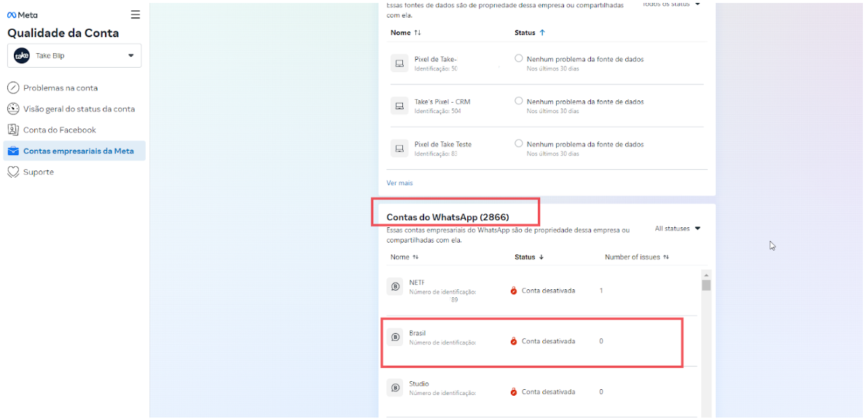Click status circle for Pixel de Take Teste
The image size is (868, 419).
coord(519,144)
